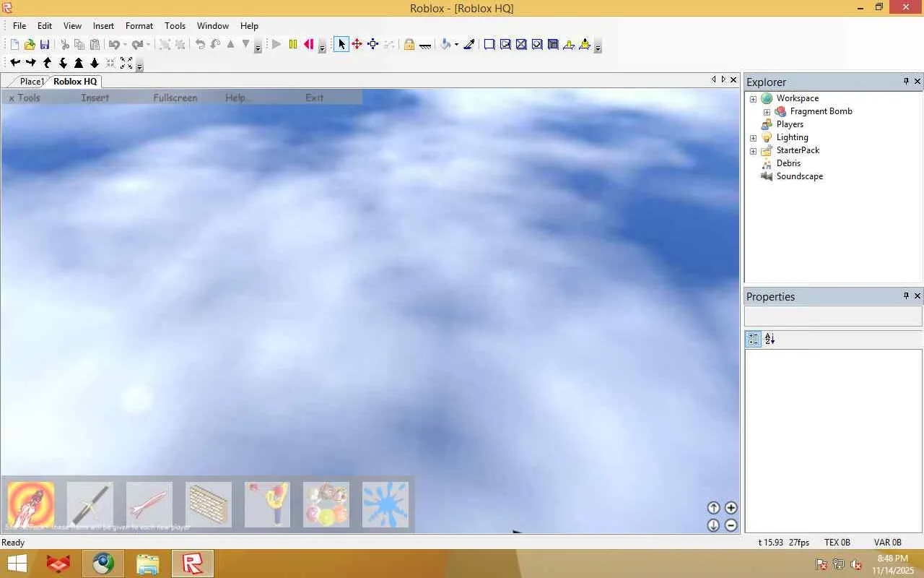Reset the simulation with the red rewind button
This screenshot has width=924, height=578.
click(x=308, y=45)
